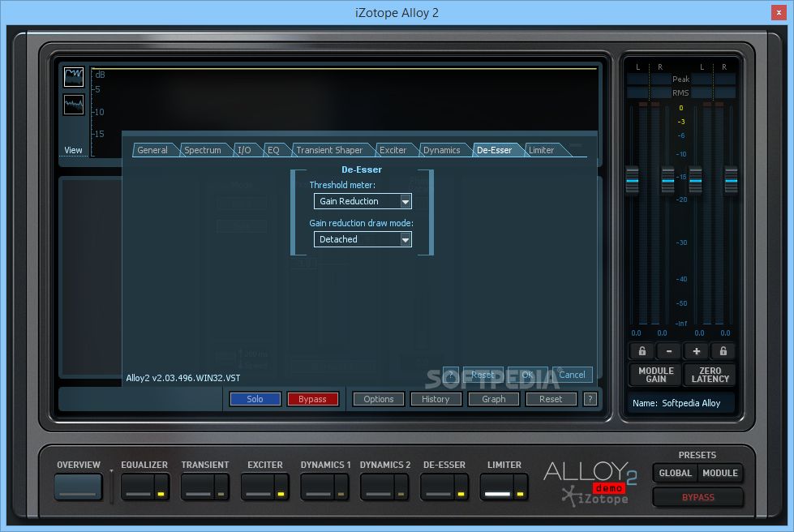Toggle global BYPASS under presets

697,497
